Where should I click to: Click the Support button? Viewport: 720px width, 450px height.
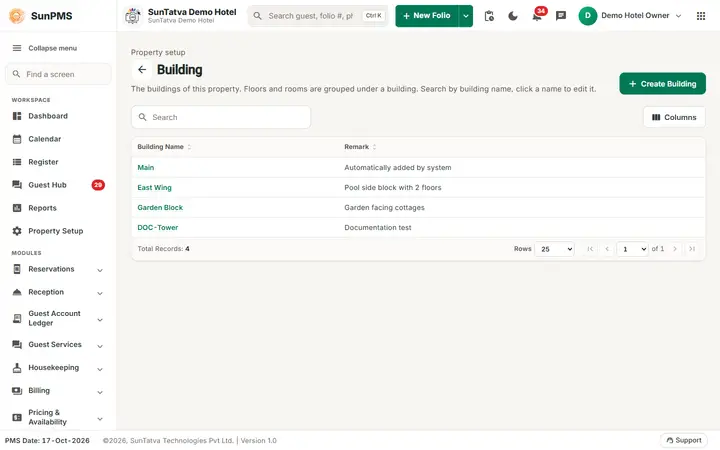tap(683, 440)
